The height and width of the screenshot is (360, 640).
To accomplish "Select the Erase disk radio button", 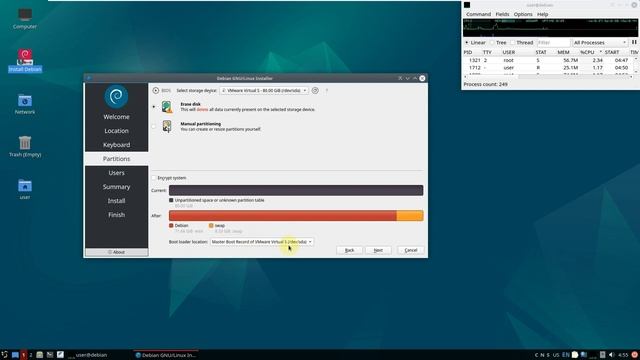I will click(154, 107).
